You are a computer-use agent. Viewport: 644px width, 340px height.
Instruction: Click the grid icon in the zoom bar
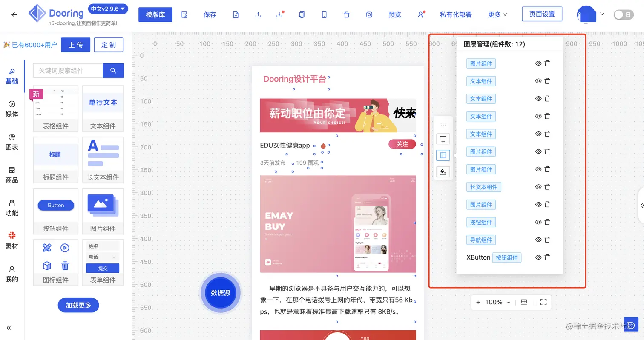524,302
